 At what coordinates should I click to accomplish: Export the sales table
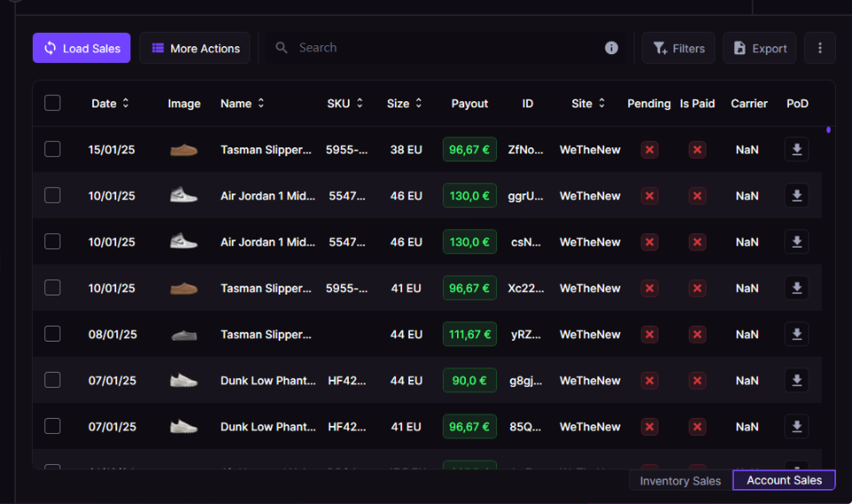tap(760, 48)
